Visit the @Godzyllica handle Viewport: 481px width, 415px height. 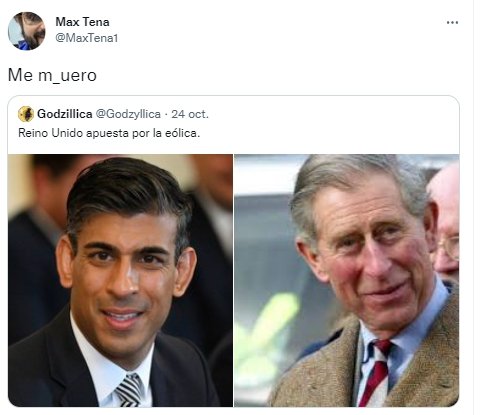(128, 114)
